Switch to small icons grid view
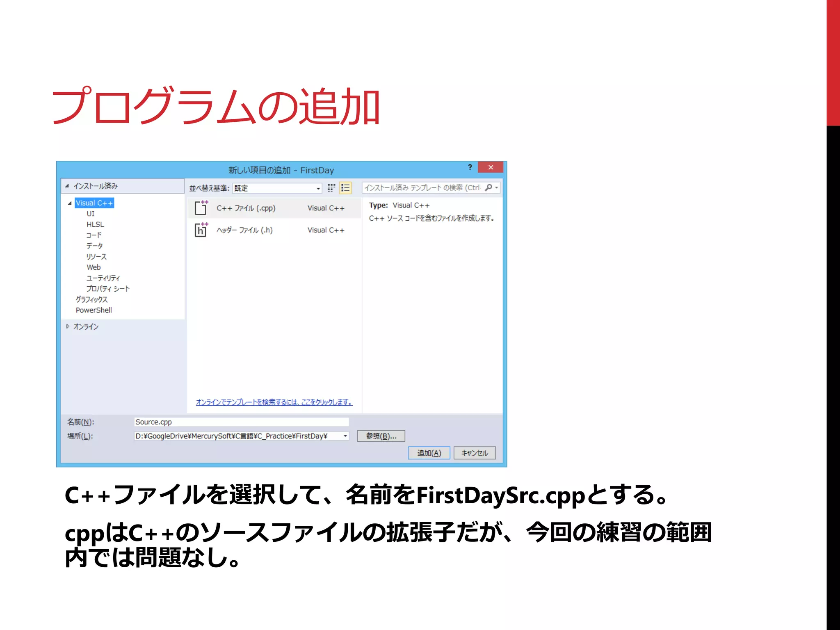 click(x=331, y=188)
